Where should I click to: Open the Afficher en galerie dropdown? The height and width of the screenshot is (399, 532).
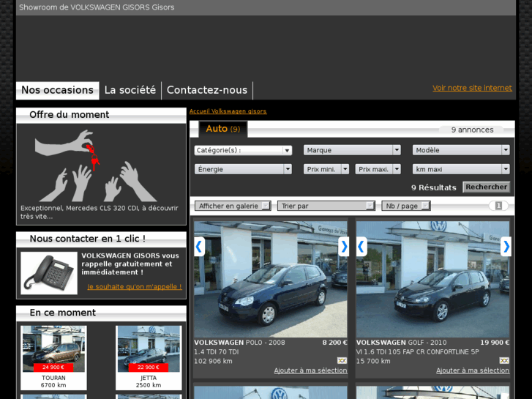pyautogui.click(x=233, y=206)
